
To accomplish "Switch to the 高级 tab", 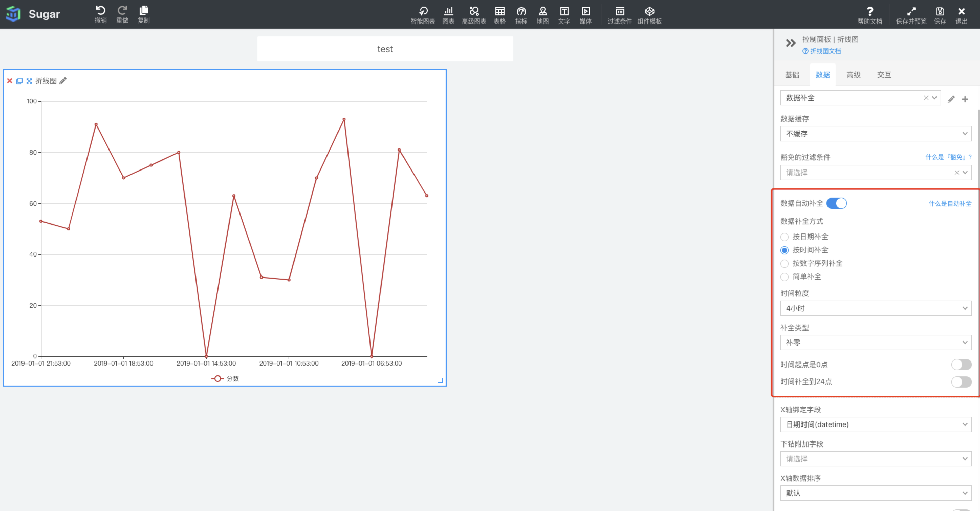I will (x=853, y=75).
